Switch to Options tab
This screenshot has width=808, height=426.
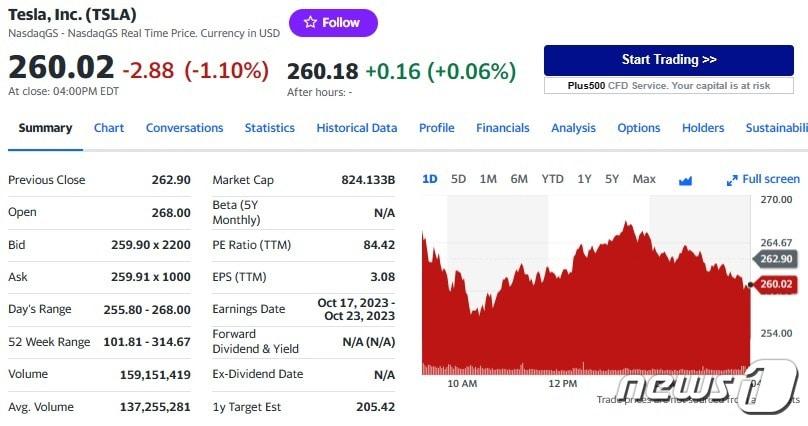(639, 128)
